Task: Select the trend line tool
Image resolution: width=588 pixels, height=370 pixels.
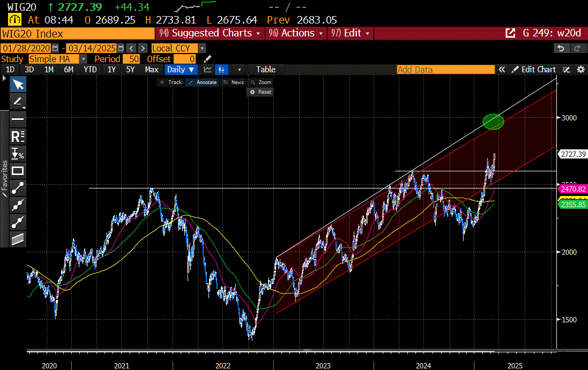Action: click(18, 188)
